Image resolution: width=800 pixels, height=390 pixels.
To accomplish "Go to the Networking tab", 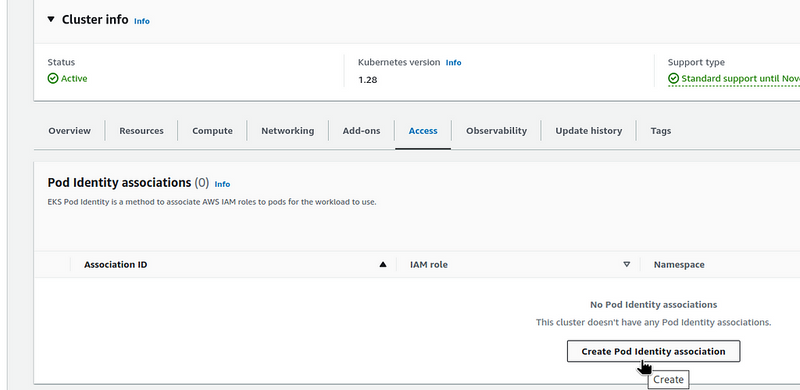I will click(288, 131).
